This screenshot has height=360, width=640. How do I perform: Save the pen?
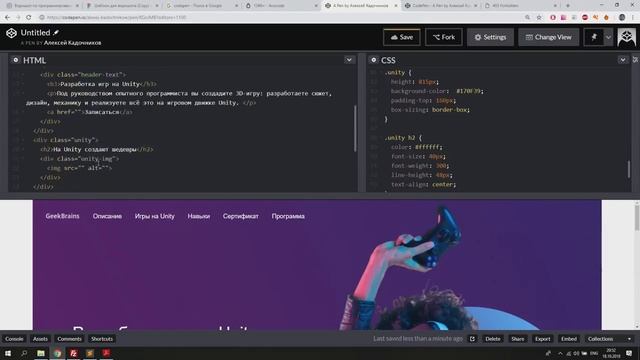click(402, 37)
